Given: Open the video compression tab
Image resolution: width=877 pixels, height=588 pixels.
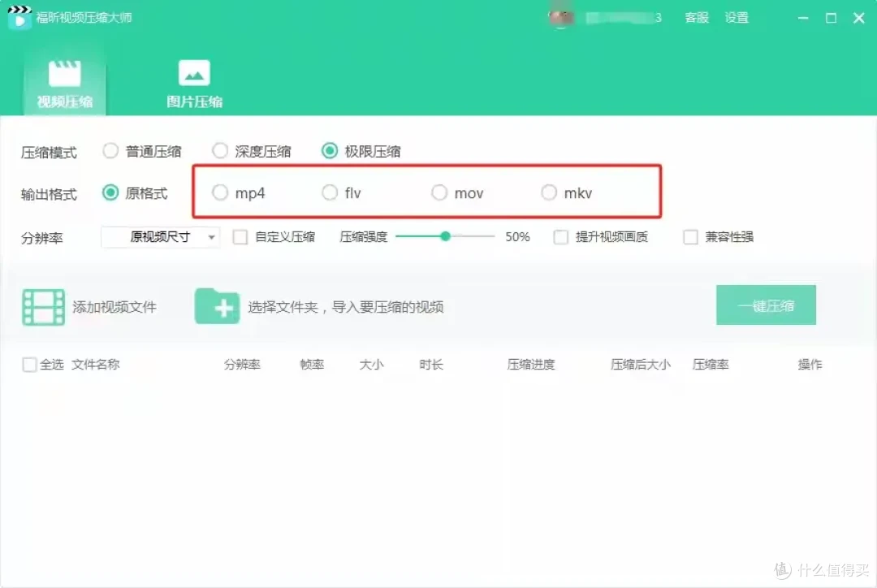Looking at the screenshot, I should [64, 84].
